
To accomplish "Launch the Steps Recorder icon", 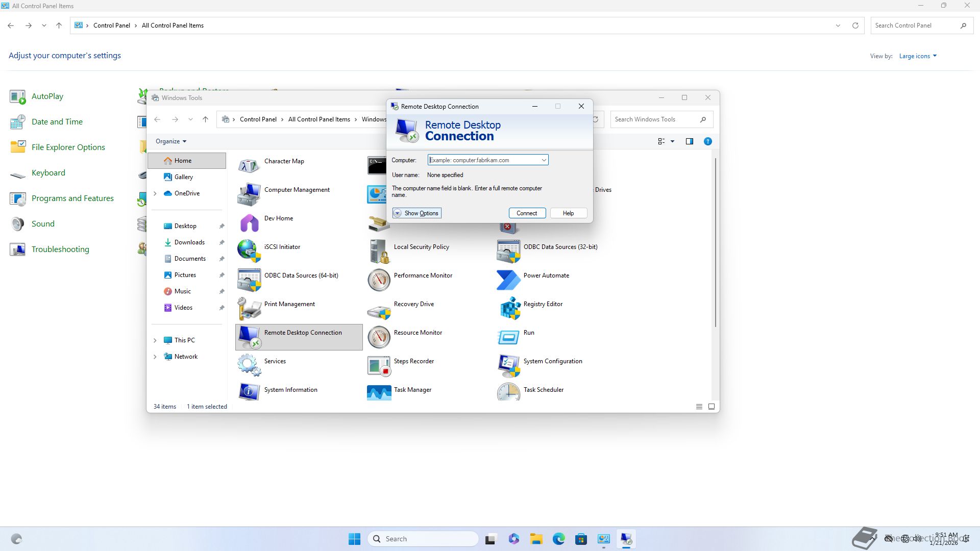I will coord(379,365).
